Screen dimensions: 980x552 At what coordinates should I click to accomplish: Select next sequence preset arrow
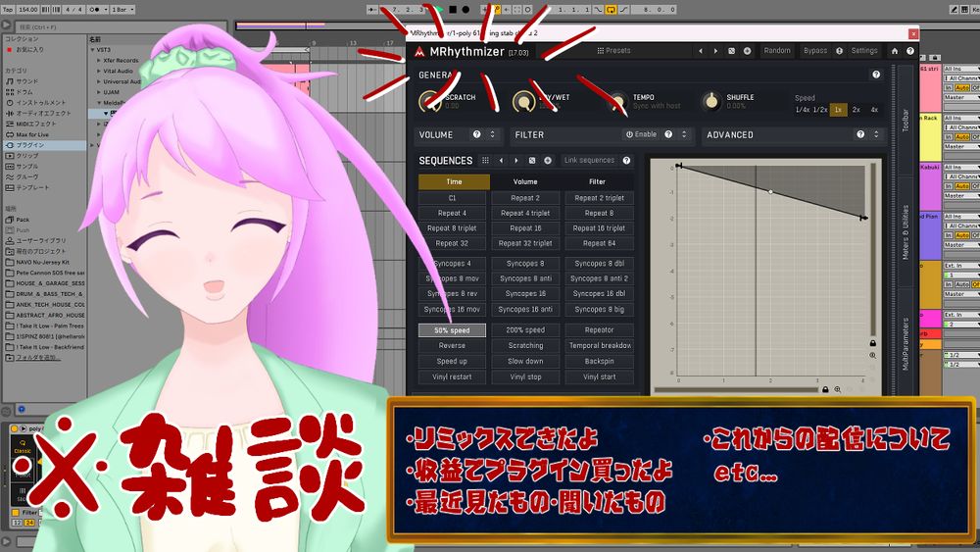coord(516,161)
